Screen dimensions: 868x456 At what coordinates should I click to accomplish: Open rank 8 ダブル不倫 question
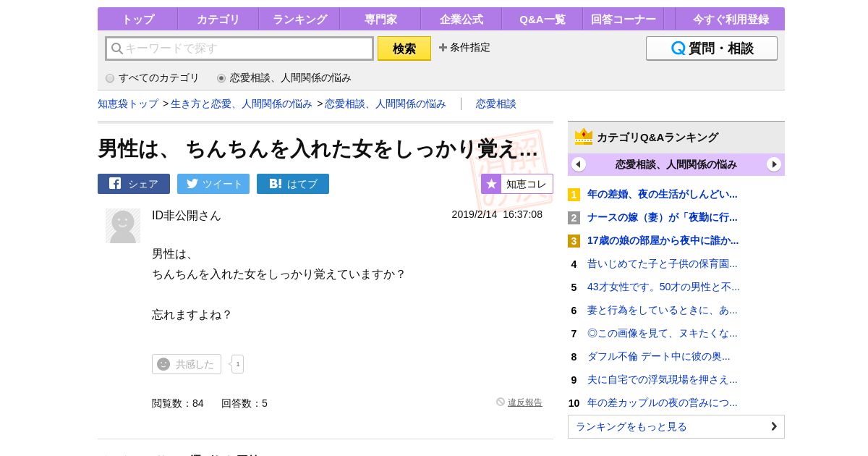(x=659, y=356)
